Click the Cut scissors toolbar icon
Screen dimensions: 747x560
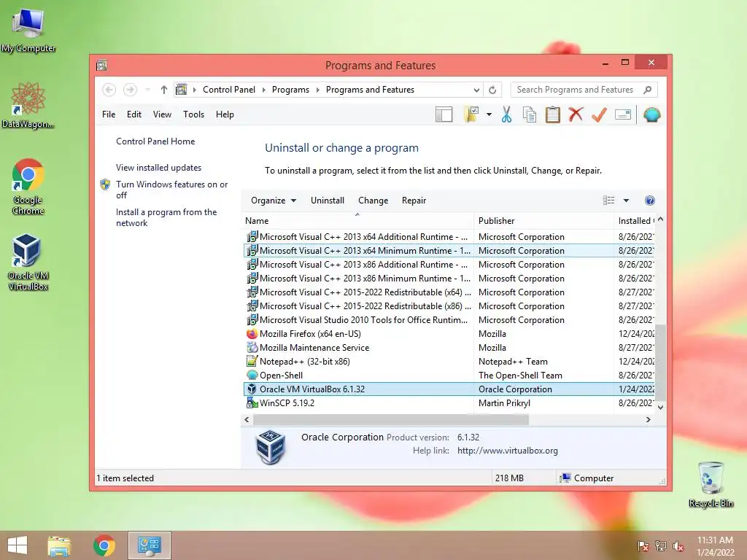506,114
